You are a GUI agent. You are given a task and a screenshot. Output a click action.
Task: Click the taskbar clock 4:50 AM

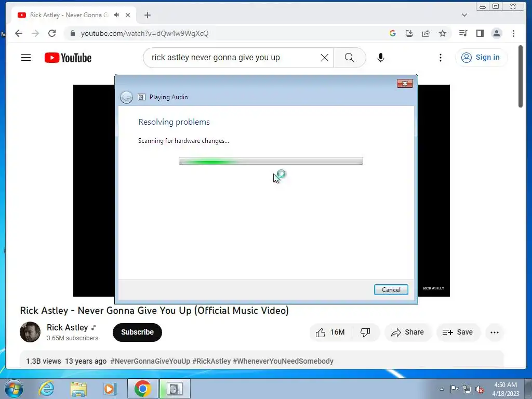[505, 385]
